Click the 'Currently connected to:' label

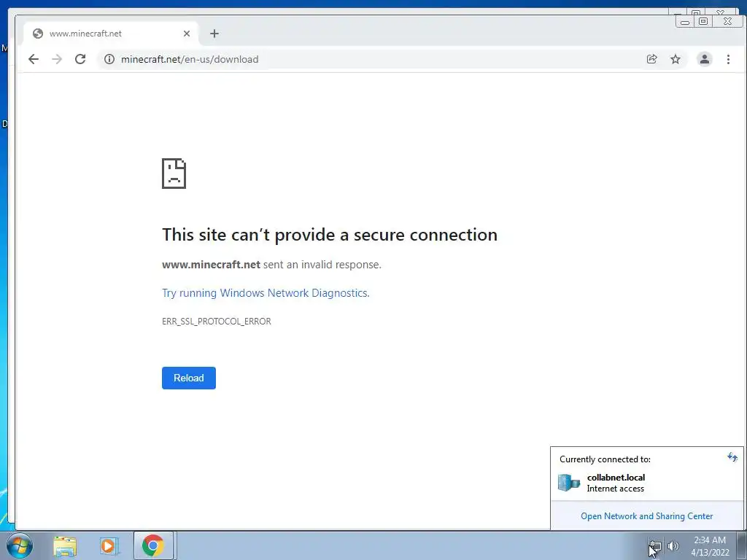tap(605, 459)
